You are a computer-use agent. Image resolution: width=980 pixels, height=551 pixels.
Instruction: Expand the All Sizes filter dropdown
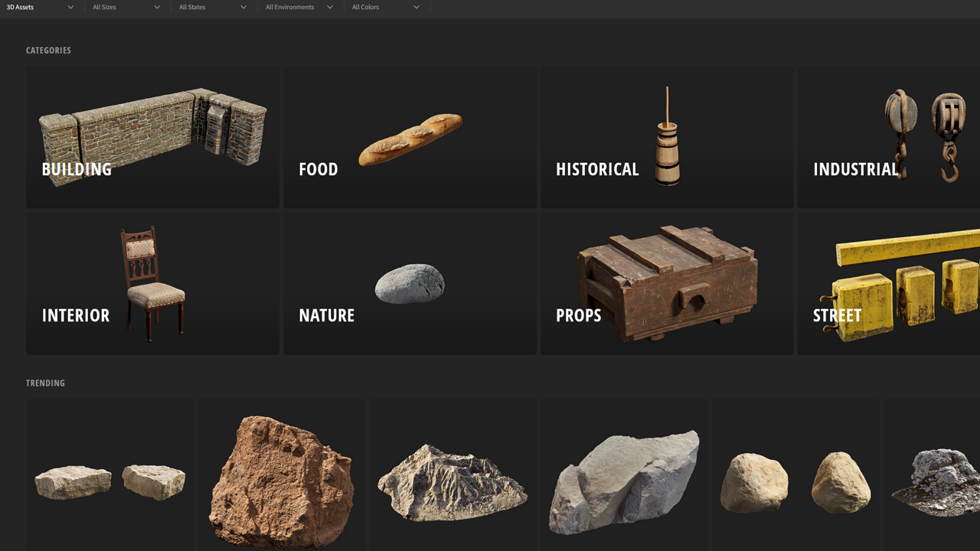pos(126,8)
